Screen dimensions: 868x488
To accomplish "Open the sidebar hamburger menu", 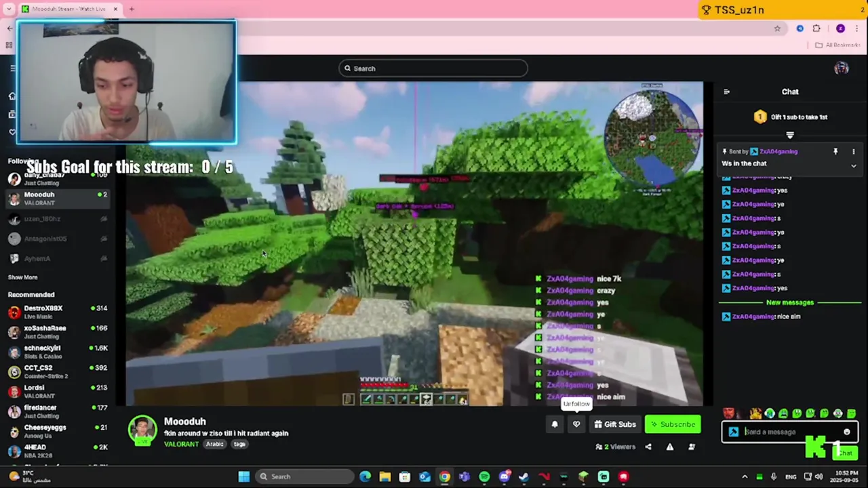I will 12,68.
